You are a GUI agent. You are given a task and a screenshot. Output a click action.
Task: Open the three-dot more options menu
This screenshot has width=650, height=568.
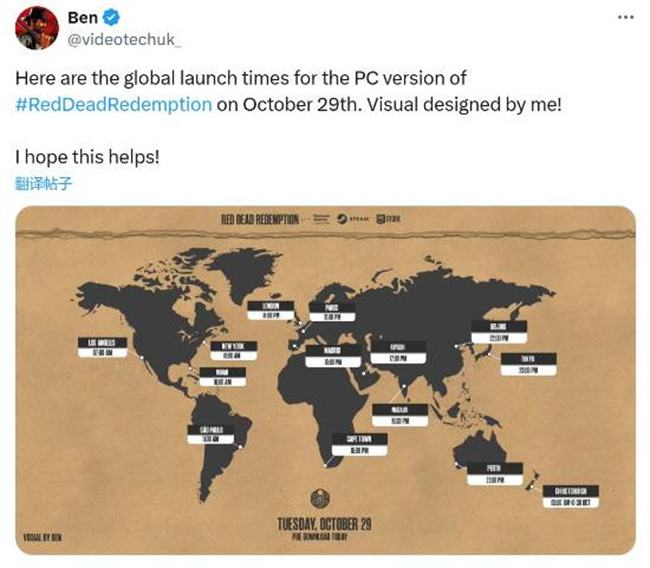(x=626, y=18)
